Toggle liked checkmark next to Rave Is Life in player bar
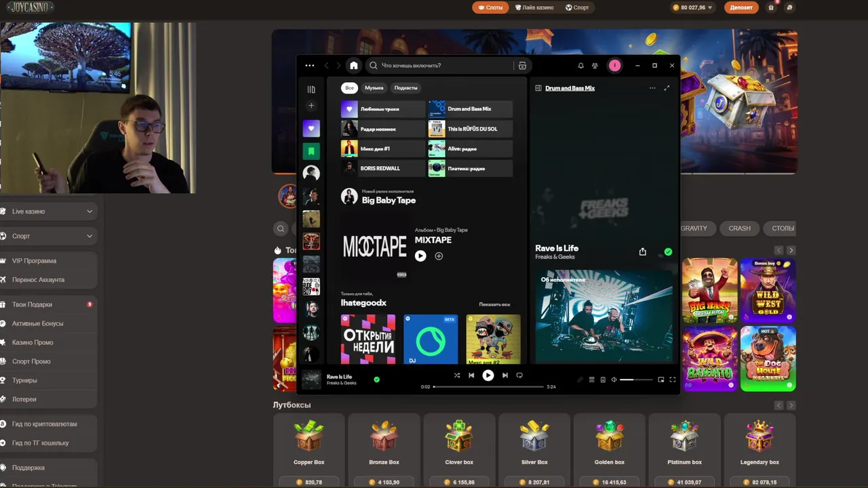Screen dimensions: 868x488 click(x=376, y=380)
